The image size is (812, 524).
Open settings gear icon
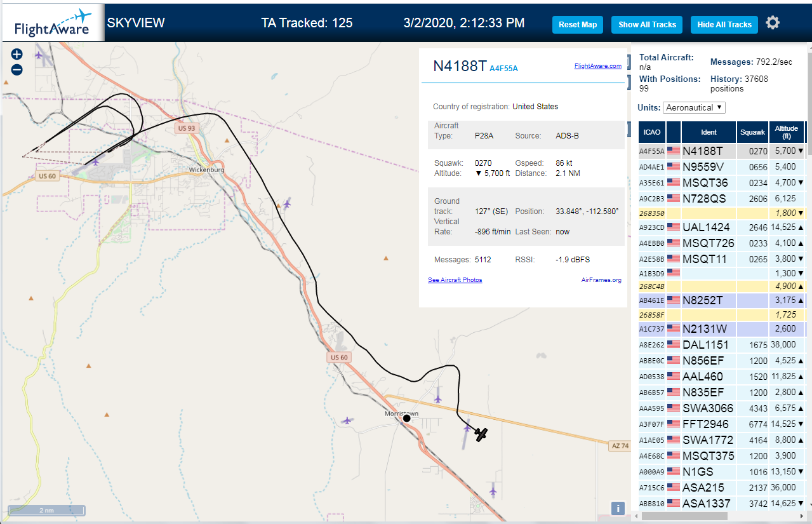[772, 23]
